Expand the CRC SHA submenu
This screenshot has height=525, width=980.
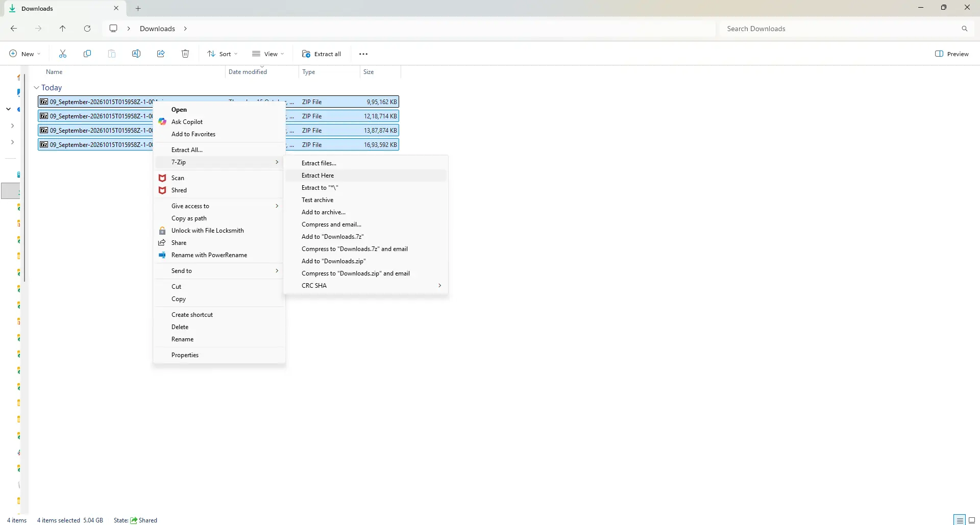366,286
